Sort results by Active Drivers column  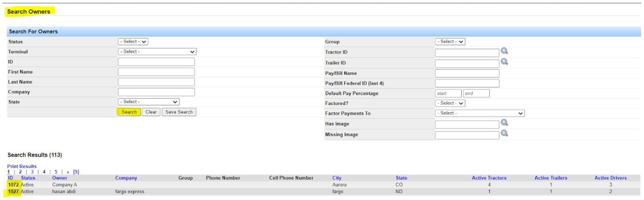click(x=610, y=178)
